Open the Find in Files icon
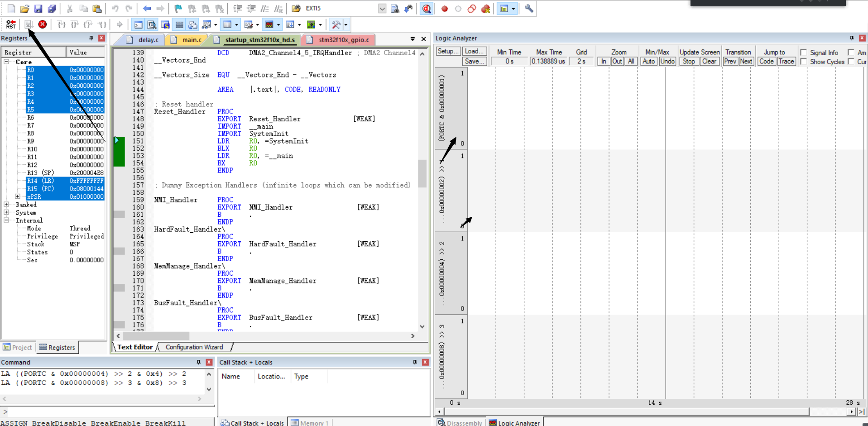This screenshot has width=868, height=426. tap(296, 9)
